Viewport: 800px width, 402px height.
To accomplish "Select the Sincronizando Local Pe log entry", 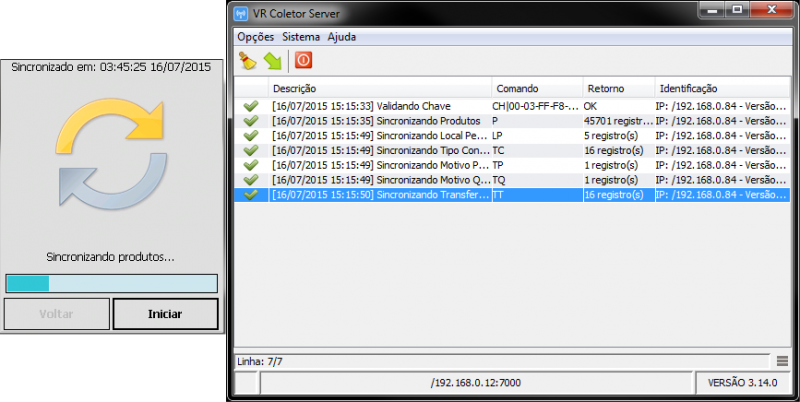I will point(512,136).
